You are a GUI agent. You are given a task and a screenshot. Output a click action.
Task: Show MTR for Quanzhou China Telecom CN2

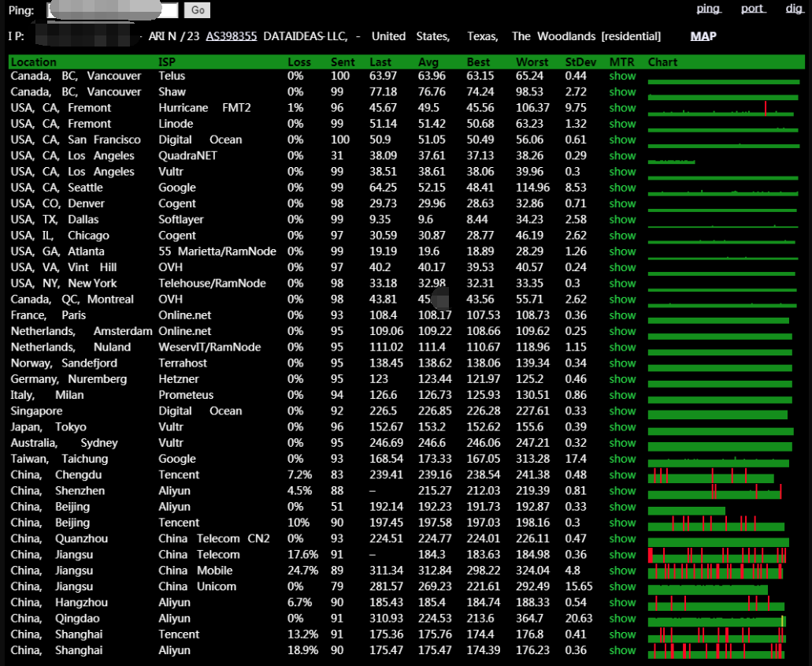tap(622, 539)
